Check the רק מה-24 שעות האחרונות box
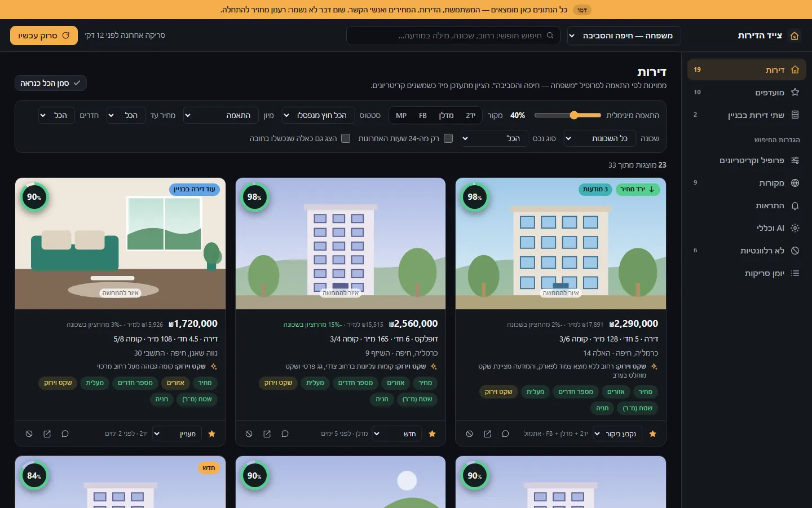The height and width of the screenshot is (508, 812). [448, 138]
